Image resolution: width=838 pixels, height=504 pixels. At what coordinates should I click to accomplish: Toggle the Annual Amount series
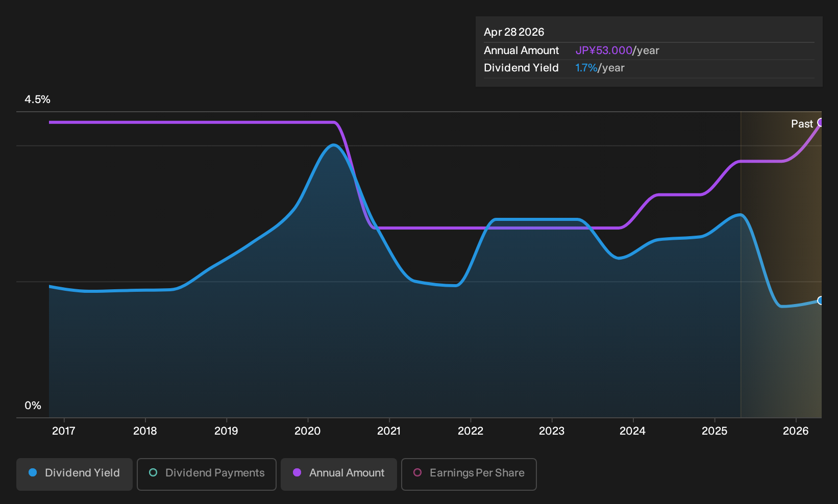pyautogui.click(x=339, y=474)
